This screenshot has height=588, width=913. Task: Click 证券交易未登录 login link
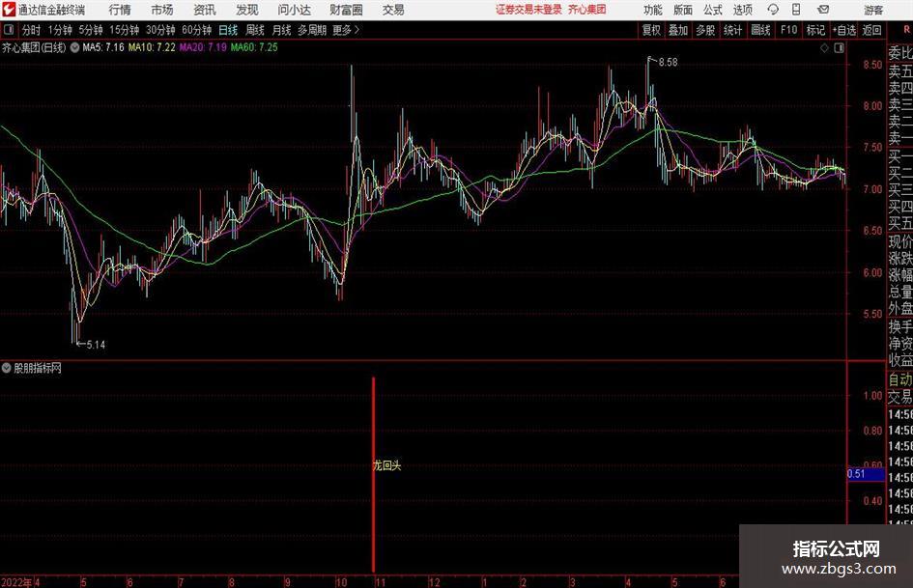pos(528,10)
